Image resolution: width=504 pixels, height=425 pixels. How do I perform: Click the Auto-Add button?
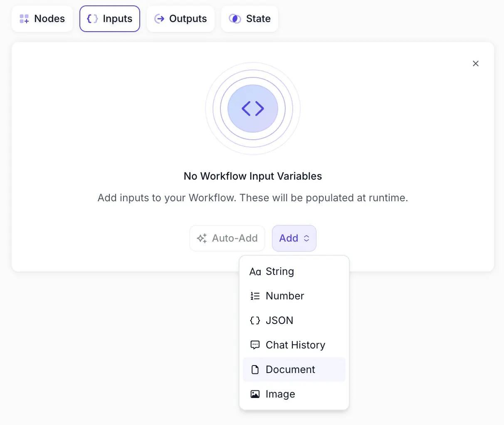[227, 238]
